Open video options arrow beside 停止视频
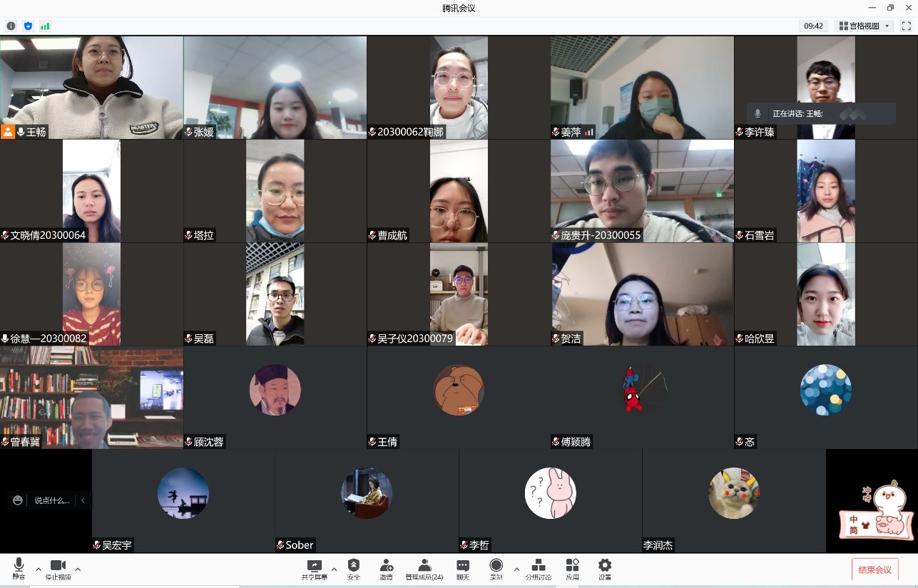This screenshot has height=588, width=918. (x=78, y=569)
